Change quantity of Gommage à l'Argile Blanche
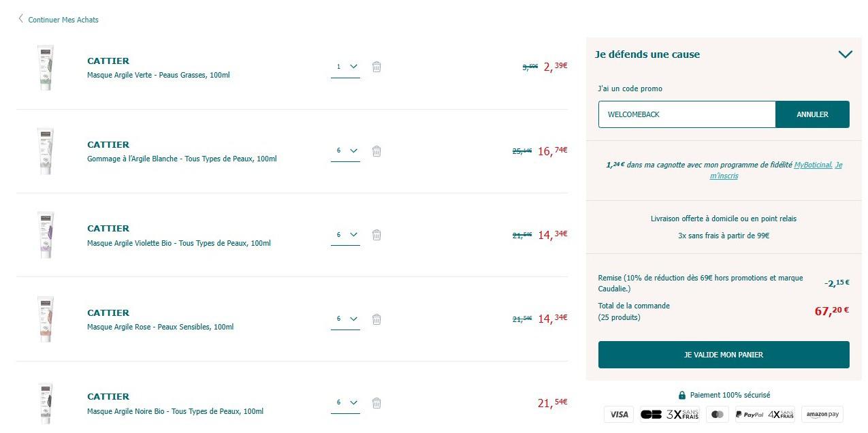868x433 pixels. (346, 150)
